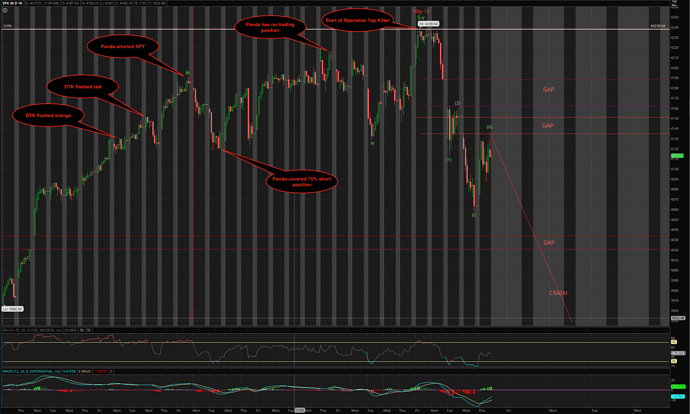Screen dimensions: 690x414
Task: Click the MACD 6.98425 average value cell
Action: click(x=84, y=371)
